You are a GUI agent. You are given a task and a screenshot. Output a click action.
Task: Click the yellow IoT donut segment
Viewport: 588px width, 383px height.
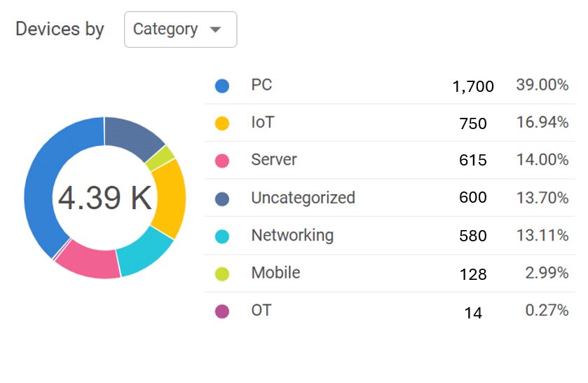pyautogui.click(x=170, y=198)
